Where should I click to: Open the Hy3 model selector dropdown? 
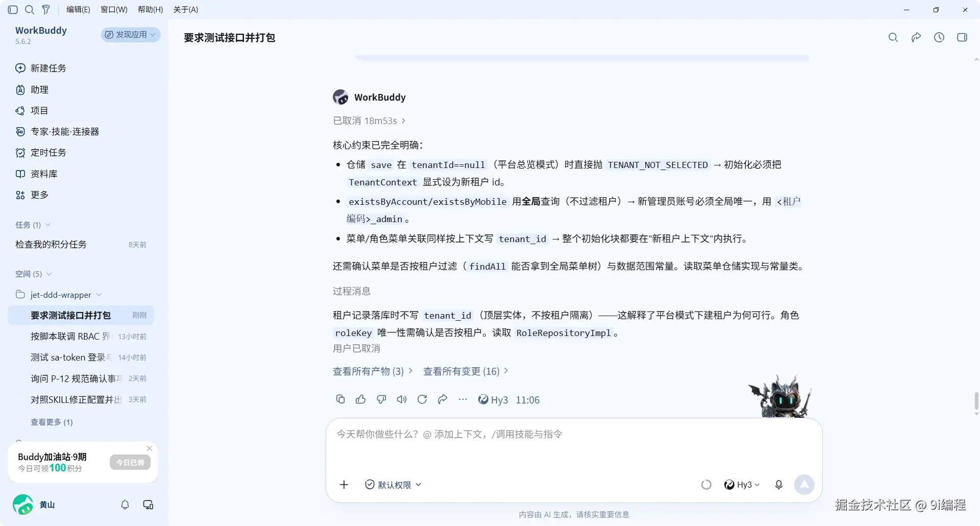point(742,485)
